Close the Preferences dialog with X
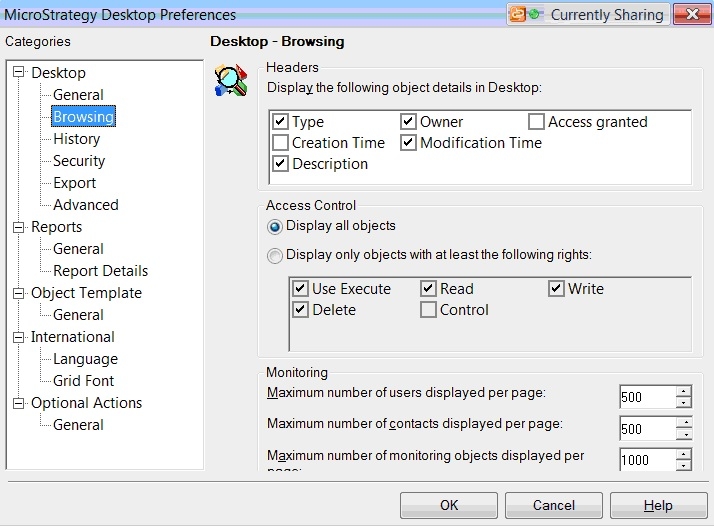This screenshot has height=526, width=714. pos(692,14)
